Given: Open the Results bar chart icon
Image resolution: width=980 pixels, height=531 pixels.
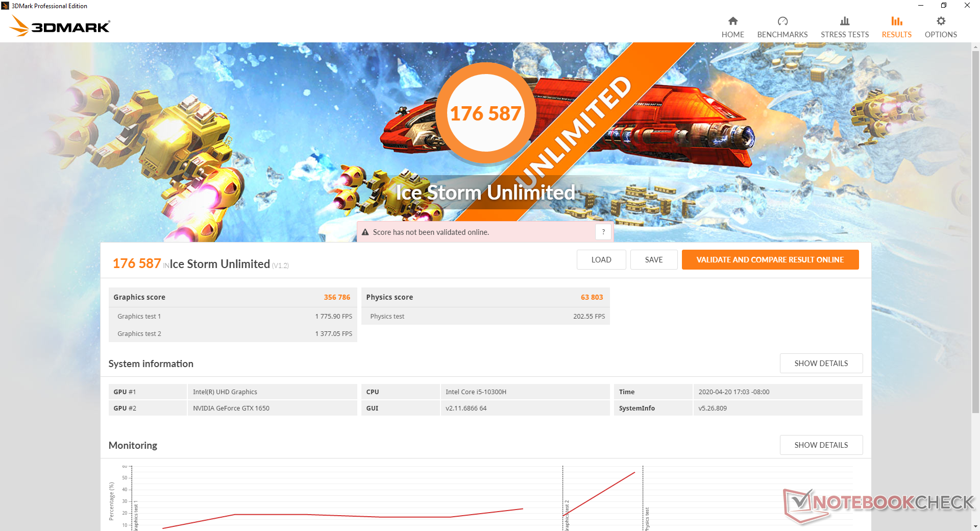Looking at the screenshot, I should point(897,21).
